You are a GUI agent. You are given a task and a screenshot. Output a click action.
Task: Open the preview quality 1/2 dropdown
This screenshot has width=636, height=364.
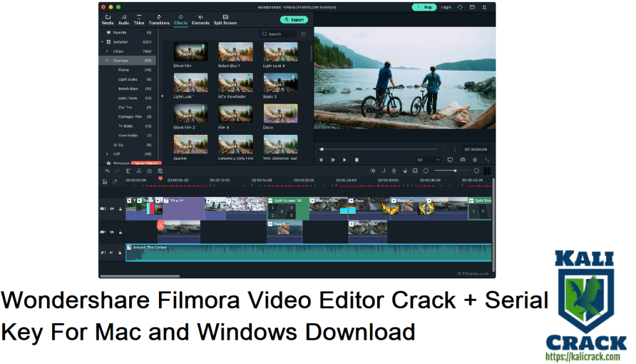pyautogui.click(x=429, y=160)
